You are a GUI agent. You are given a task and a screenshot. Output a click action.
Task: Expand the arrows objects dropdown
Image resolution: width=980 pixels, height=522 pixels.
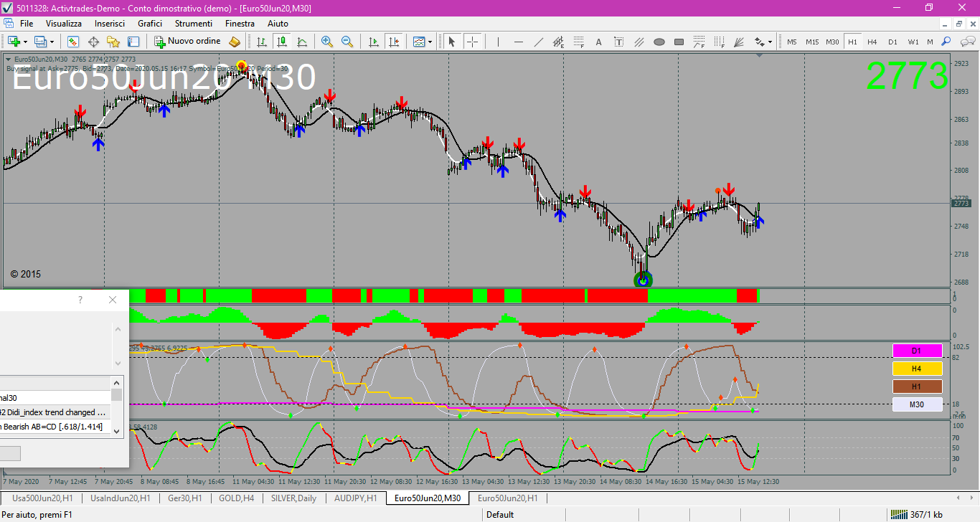771,42
